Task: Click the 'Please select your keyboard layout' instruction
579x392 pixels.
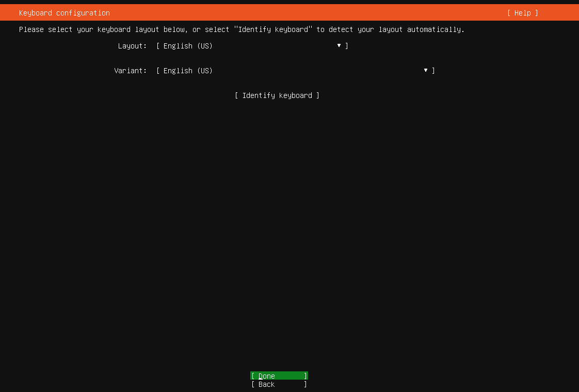Action: pyautogui.click(x=242, y=29)
